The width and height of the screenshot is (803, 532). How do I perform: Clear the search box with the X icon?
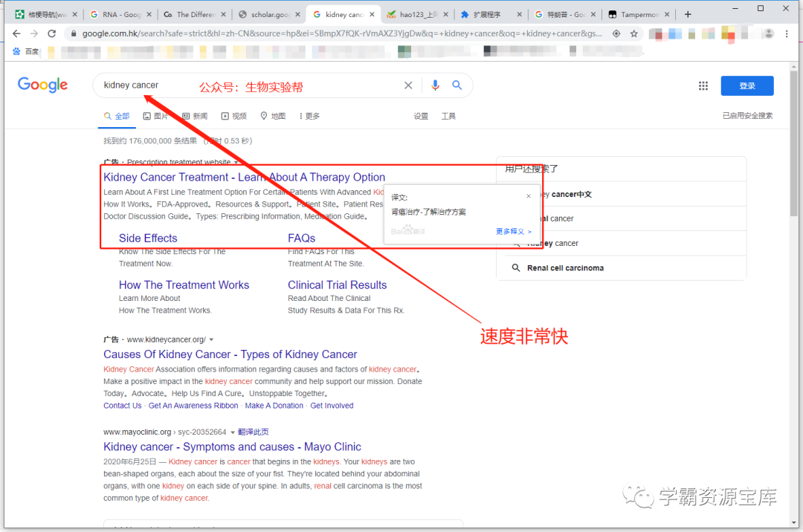tap(408, 85)
